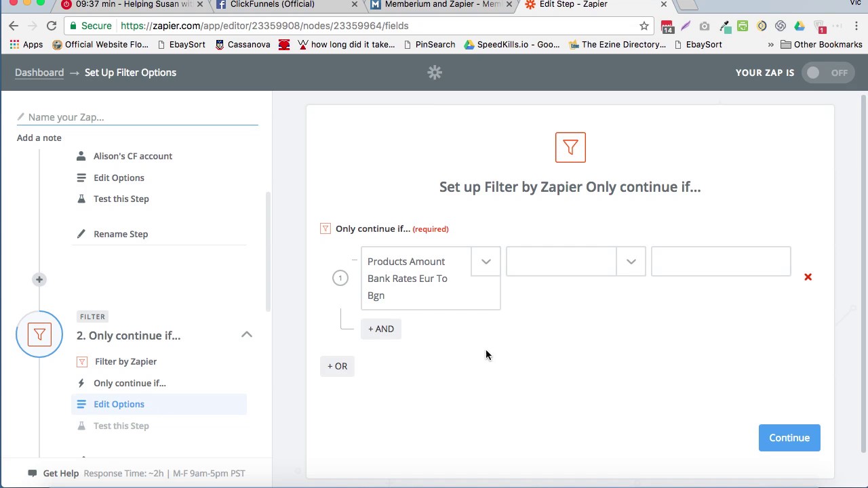The width and height of the screenshot is (868, 488).
Task: Toggle the Zap ON/OFF switch
Action: click(827, 73)
